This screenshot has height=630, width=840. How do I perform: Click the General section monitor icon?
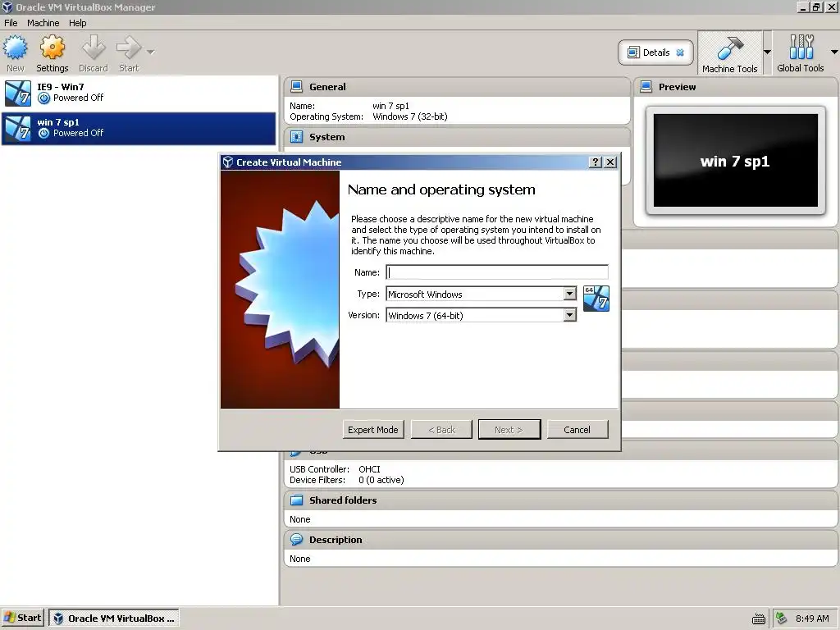(x=296, y=86)
